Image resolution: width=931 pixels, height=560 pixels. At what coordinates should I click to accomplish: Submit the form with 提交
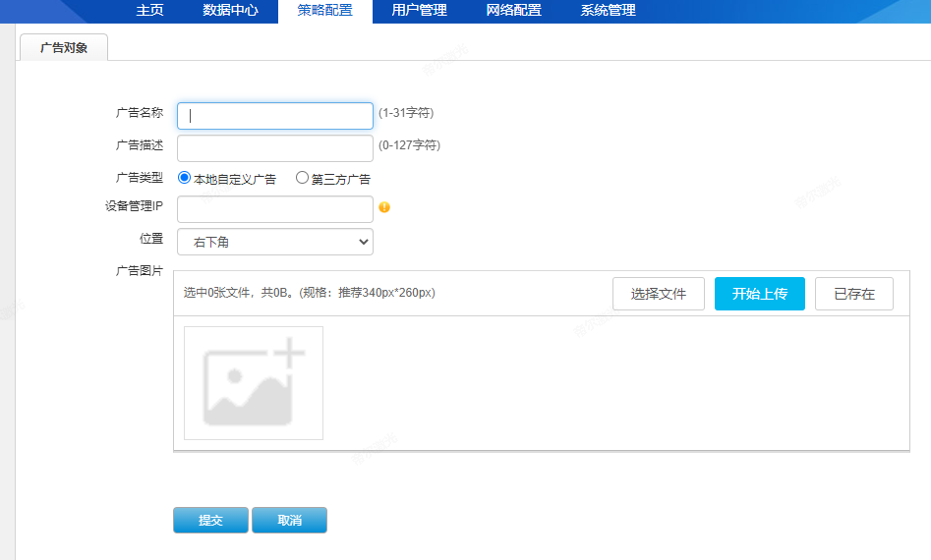click(210, 521)
